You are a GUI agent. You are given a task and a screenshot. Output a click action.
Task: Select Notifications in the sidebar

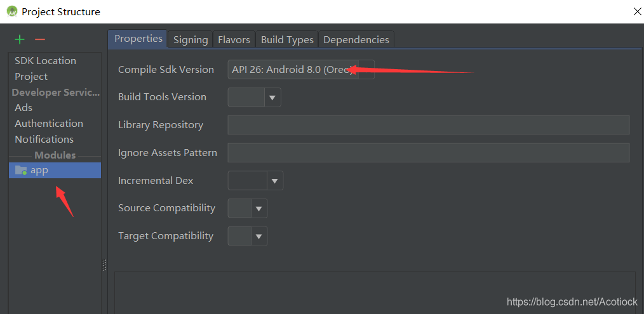coord(44,140)
